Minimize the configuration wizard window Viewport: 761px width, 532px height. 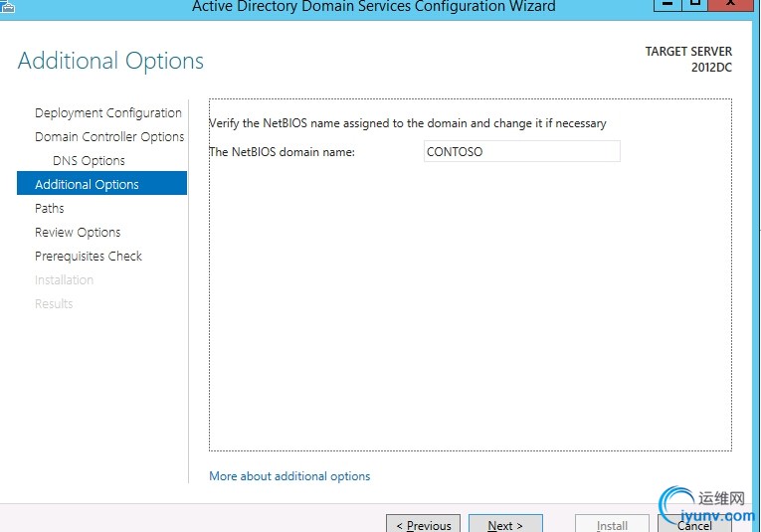pos(667,4)
